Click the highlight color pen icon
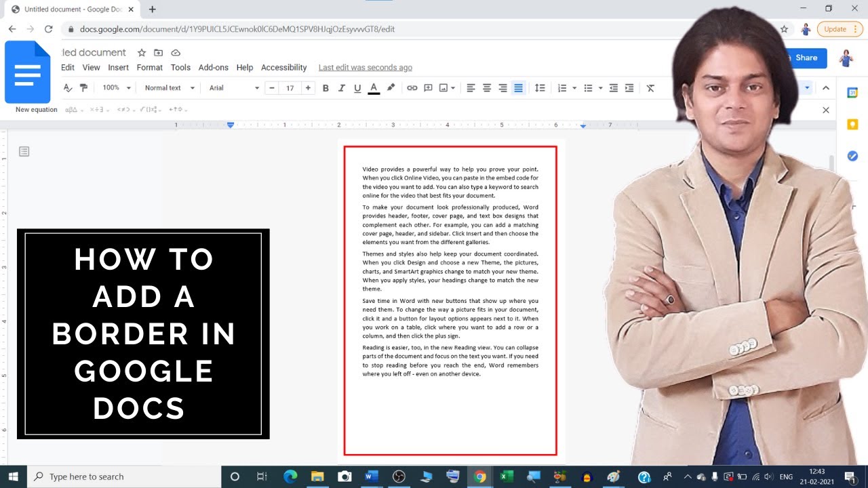This screenshot has height=488, width=868. click(x=391, y=88)
